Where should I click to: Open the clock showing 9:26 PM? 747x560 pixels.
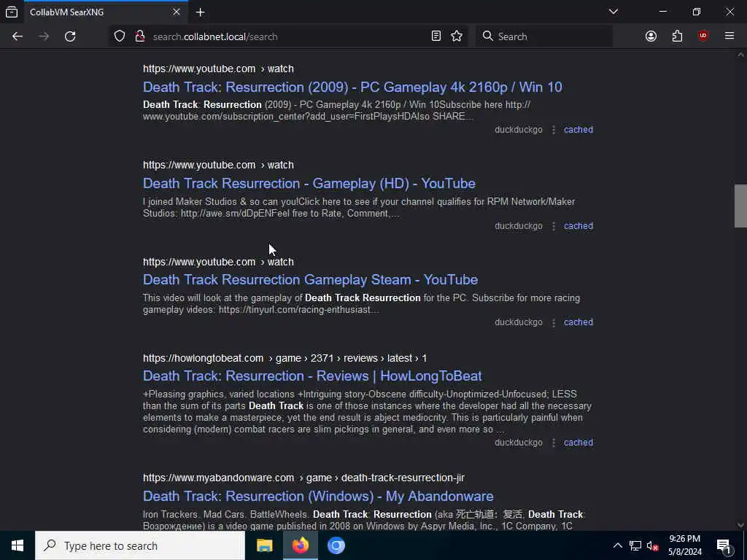pos(684,545)
